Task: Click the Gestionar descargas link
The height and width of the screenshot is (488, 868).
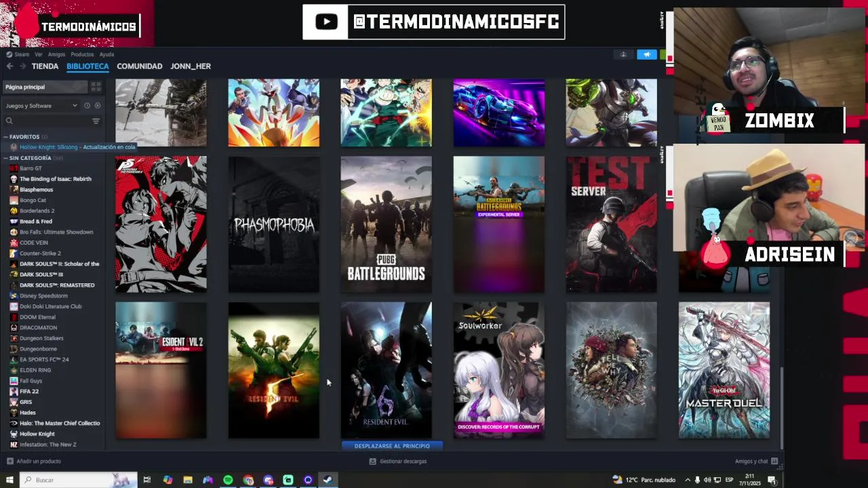Action: click(403, 461)
